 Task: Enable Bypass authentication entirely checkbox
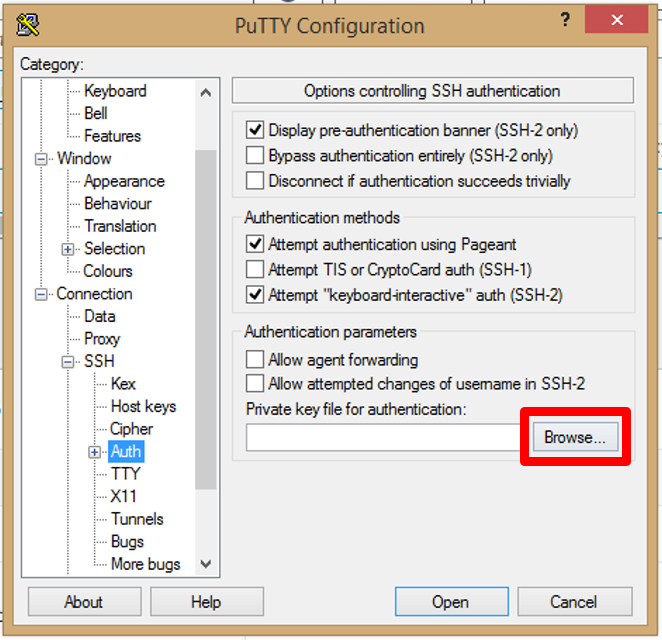(x=255, y=155)
